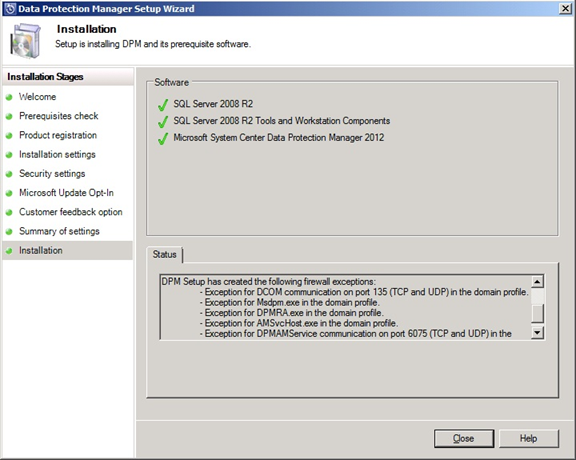This screenshot has height=460, width=576.
Task: Click the green checkmark beside SQL Server 2008 R2
Action: pyautogui.click(x=163, y=105)
